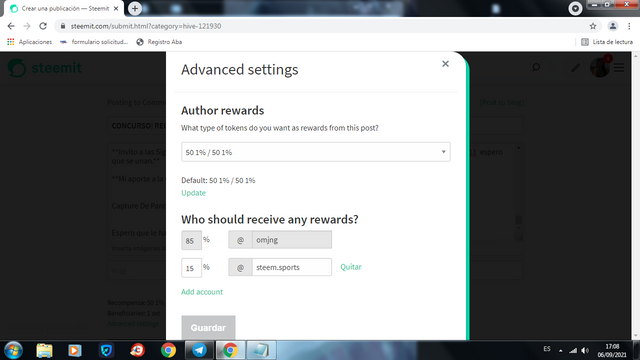640x360 pixels.
Task: Click the site lock padlock icon
Action: [x=62, y=26]
